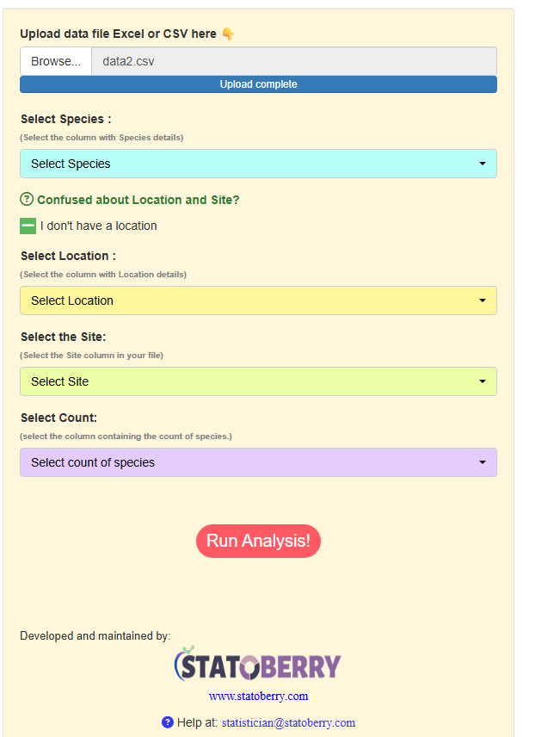The width and height of the screenshot is (560, 737).
Task: Click the arrow on the count of species box
Action: click(x=483, y=462)
